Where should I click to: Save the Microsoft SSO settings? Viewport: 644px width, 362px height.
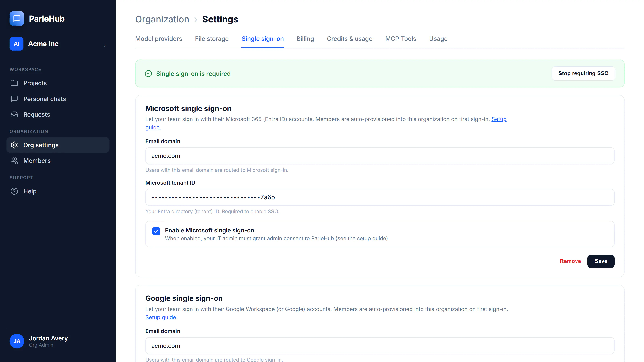pos(601,261)
